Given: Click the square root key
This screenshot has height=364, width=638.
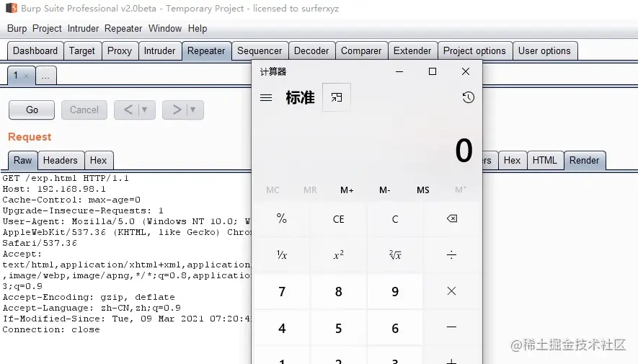Looking at the screenshot, I should [395, 255].
